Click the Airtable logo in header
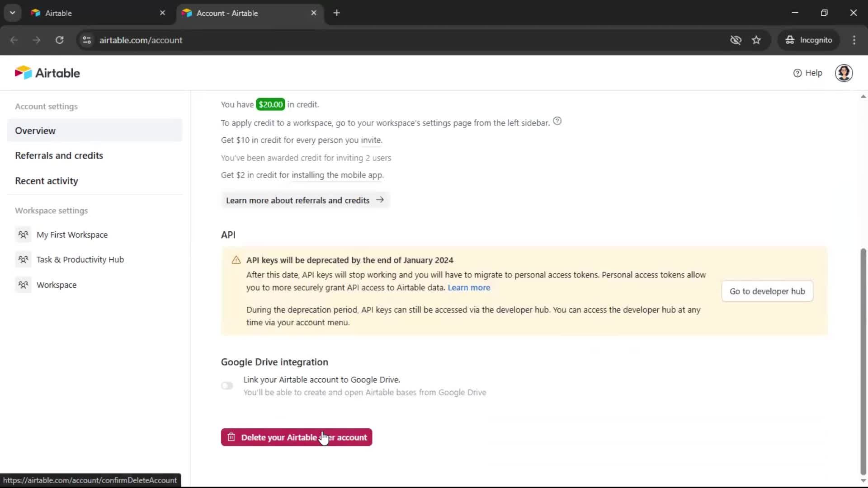Viewport: 868px width, 488px height. click(x=47, y=73)
